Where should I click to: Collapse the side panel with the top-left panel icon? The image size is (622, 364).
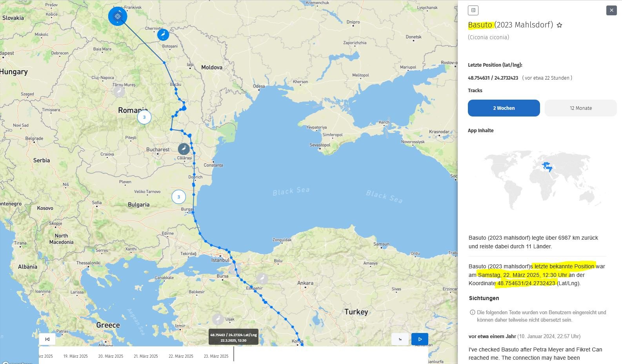473,11
